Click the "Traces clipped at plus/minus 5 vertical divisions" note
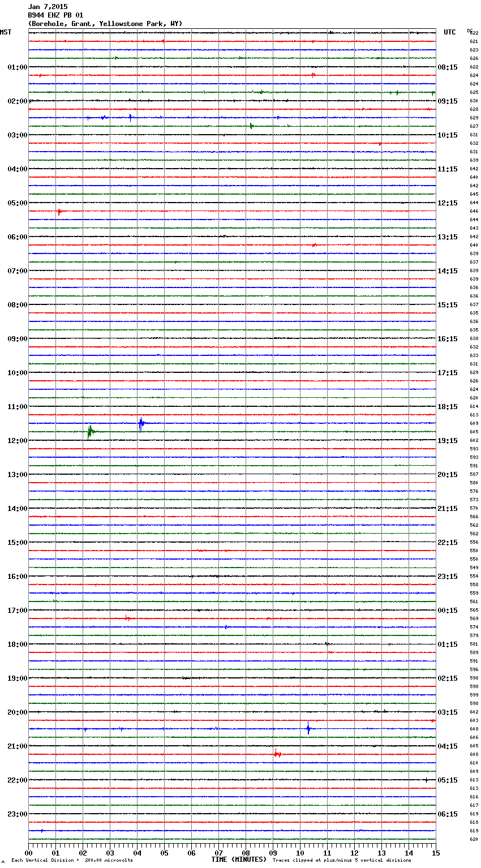Screen dimensions: 481x868 pos(342,860)
